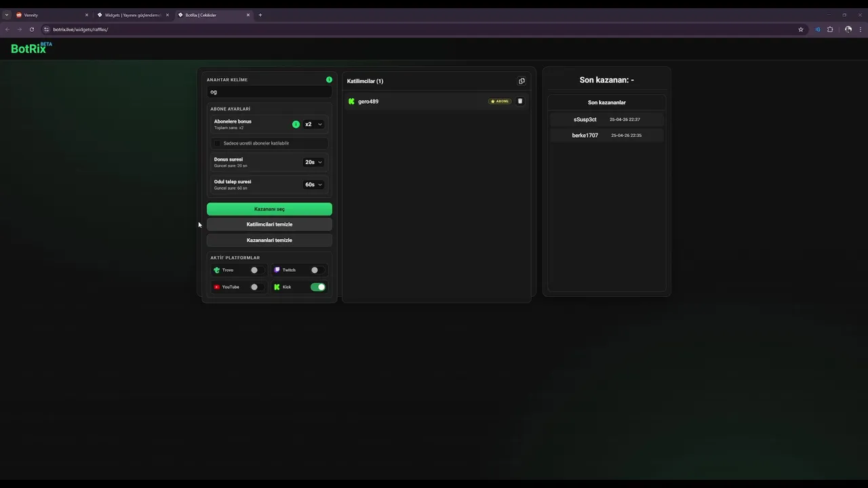
Task: Click the 'ABONE AYARLARI' section label
Action: (x=231, y=109)
